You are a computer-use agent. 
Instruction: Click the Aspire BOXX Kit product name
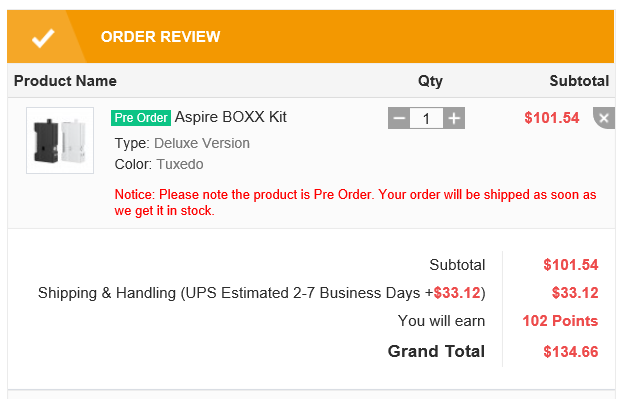[231, 117]
